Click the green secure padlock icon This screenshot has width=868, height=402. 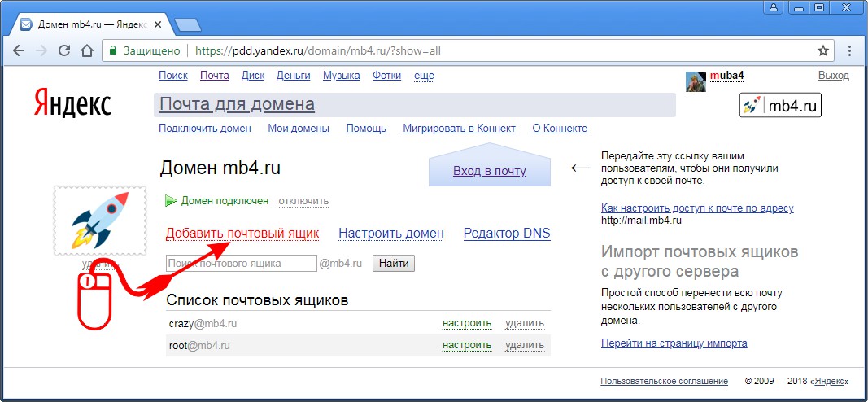113,51
